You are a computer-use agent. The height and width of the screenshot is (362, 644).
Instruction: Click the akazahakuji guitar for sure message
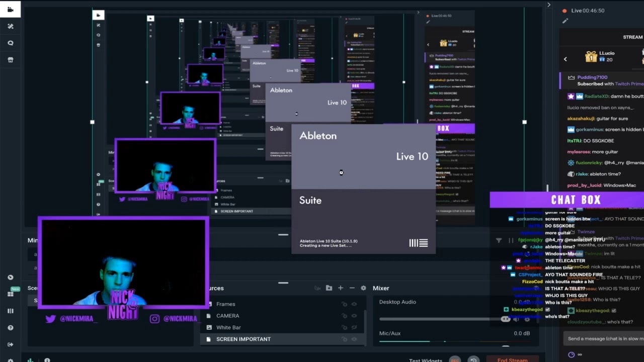598,118
